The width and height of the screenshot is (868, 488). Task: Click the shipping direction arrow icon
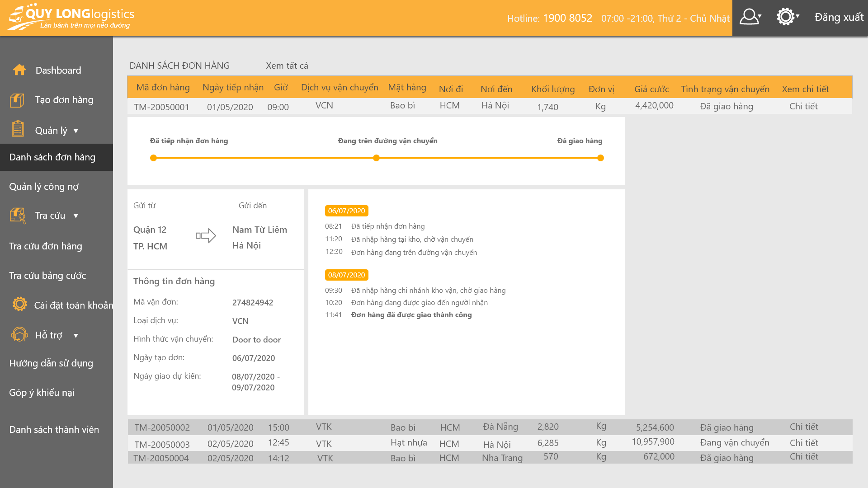click(x=206, y=235)
